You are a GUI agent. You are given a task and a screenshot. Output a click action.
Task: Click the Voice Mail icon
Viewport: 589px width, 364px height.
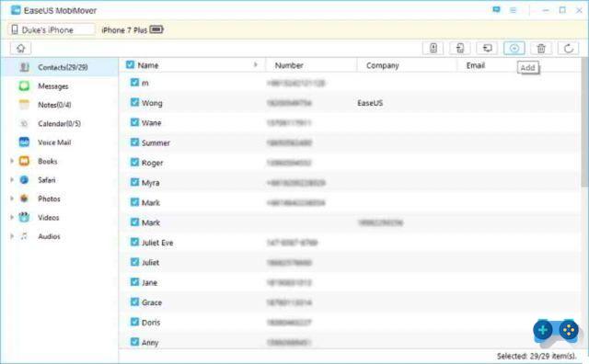coord(24,142)
